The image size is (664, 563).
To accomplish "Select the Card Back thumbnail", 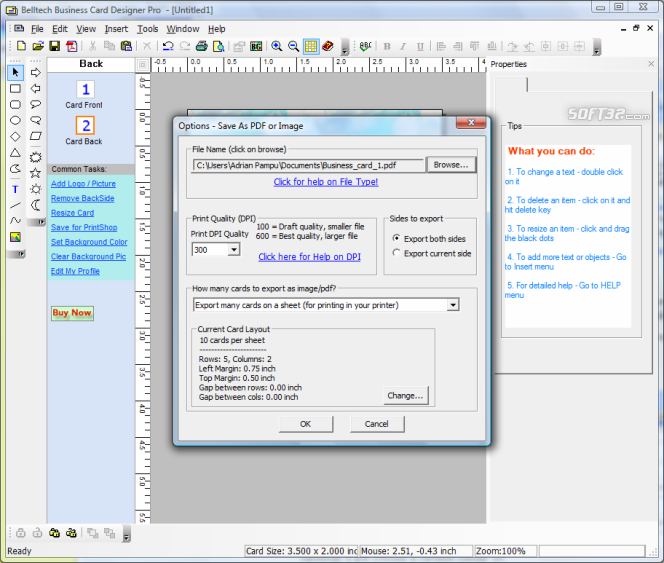I will [x=85, y=126].
